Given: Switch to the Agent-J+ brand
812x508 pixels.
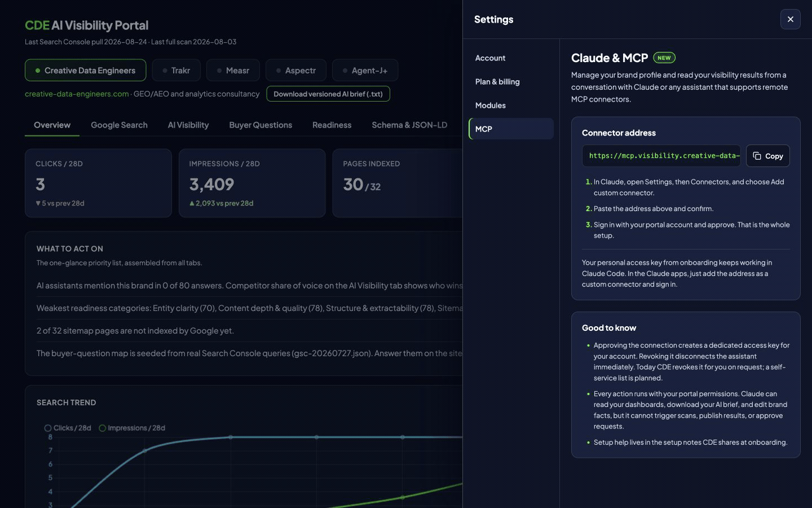Looking at the screenshot, I should click(x=365, y=71).
